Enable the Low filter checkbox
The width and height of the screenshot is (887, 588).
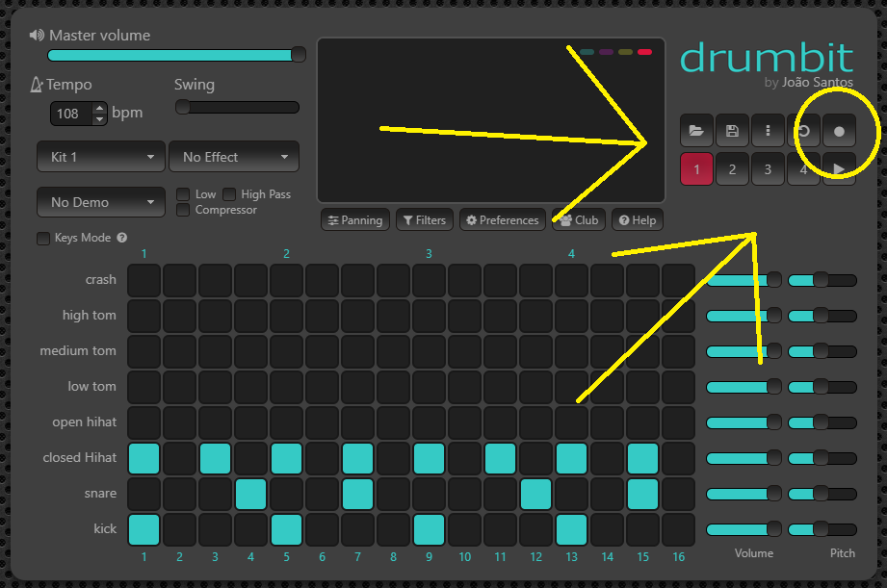pos(183,194)
